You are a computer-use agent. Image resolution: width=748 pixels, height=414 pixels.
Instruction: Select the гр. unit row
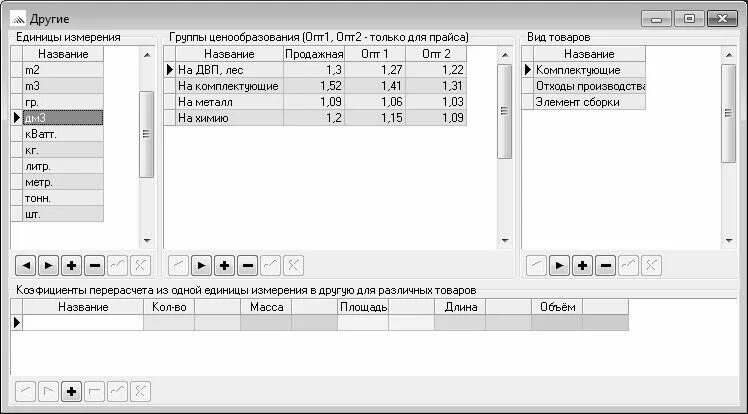63,102
